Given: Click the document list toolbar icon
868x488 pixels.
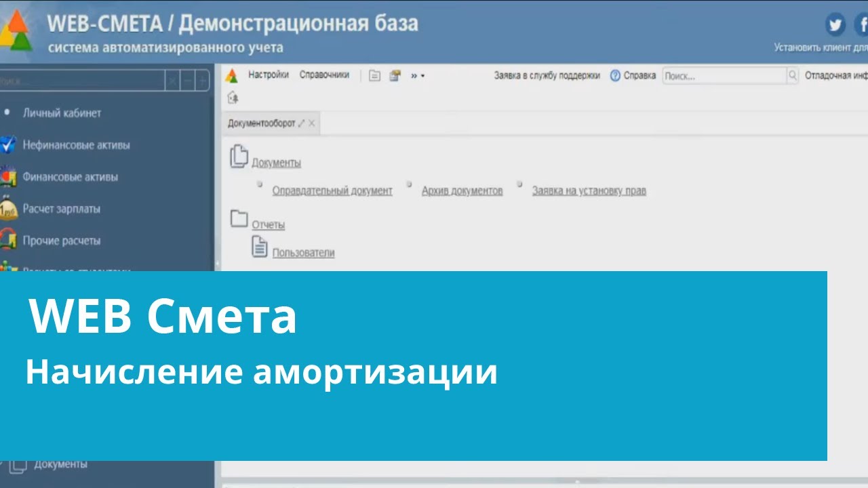Looking at the screenshot, I should [x=374, y=75].
